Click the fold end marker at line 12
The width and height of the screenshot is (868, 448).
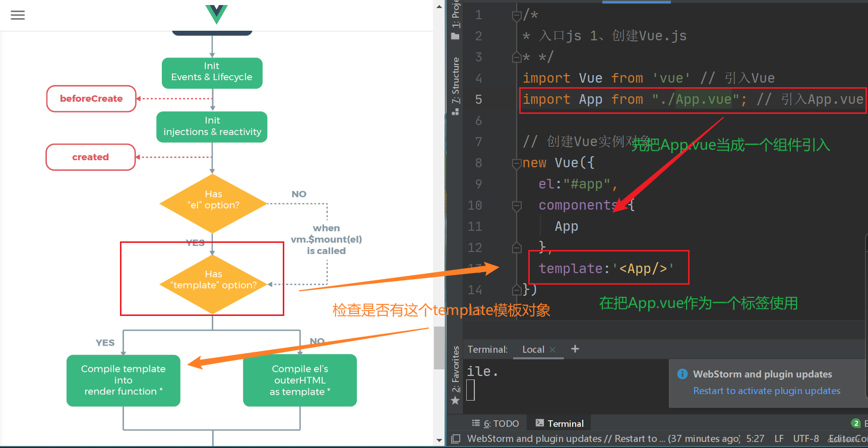point(516,247)
